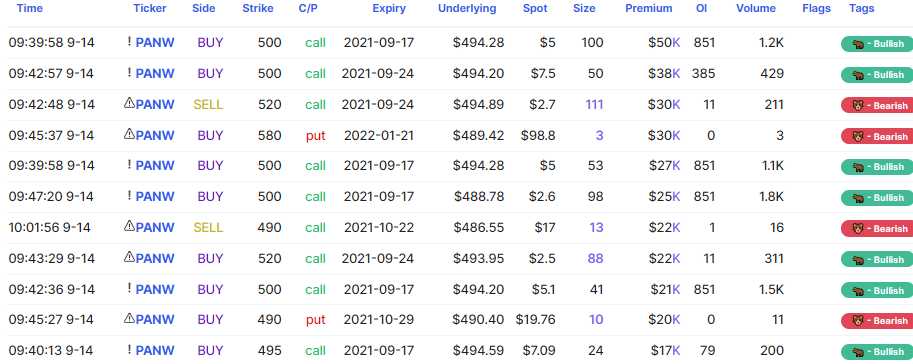Click the warning triangle on the 09:45:27 row

129,319
